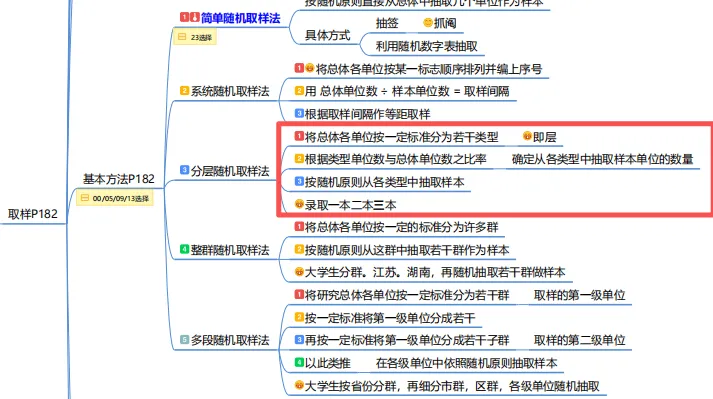
Task: Click priority 1 marker on 将研究总体各单位按一定标准分为若干群
Action: [299, 294]
